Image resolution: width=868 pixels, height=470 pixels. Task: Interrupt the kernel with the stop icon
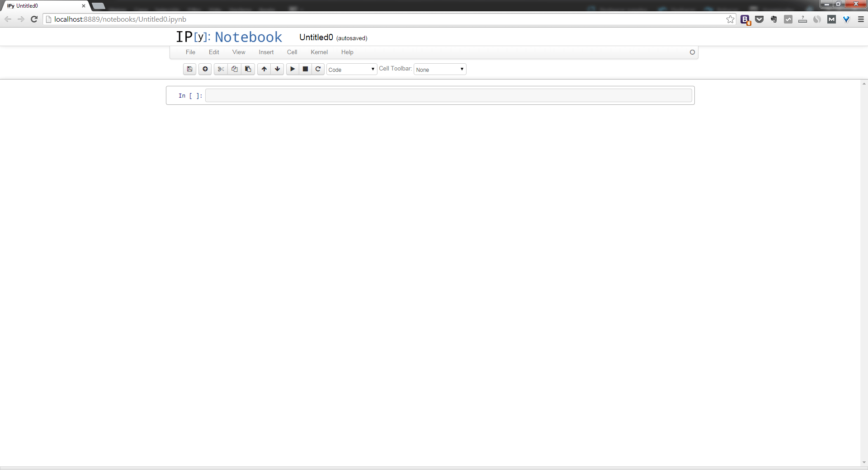tap(305, 69)
